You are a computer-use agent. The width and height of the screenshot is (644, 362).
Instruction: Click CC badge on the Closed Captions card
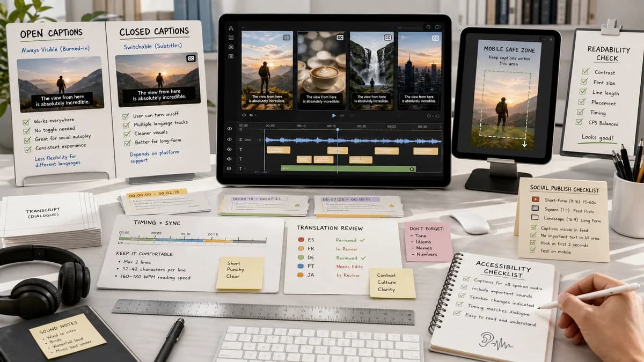[x=191, y=58]
